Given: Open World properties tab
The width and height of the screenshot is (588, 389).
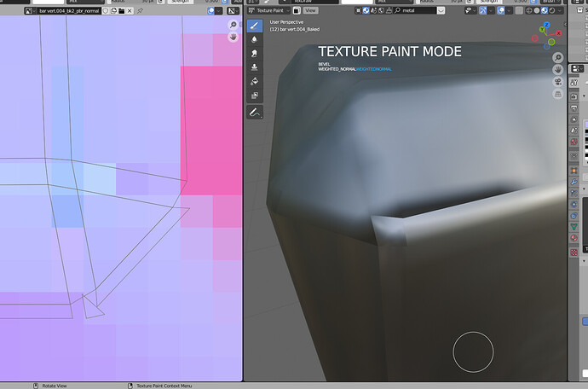Looking at the screenshot, I should point(574,142).
